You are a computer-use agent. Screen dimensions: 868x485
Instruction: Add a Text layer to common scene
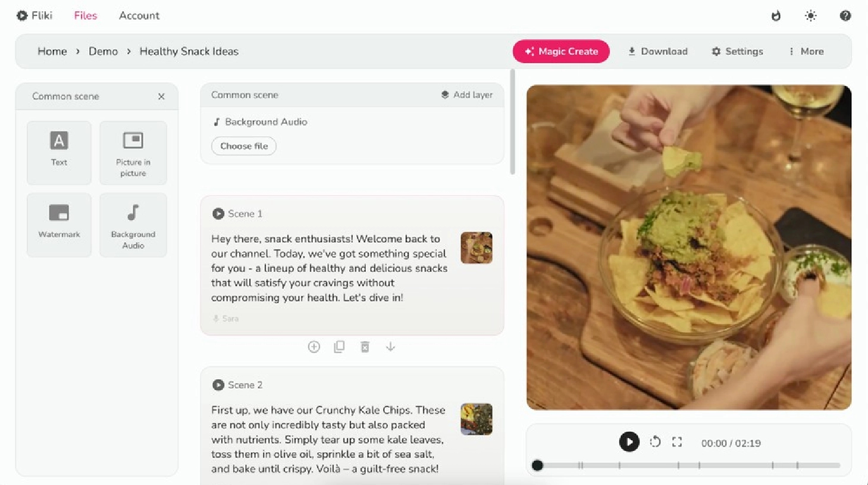[59, 152]
